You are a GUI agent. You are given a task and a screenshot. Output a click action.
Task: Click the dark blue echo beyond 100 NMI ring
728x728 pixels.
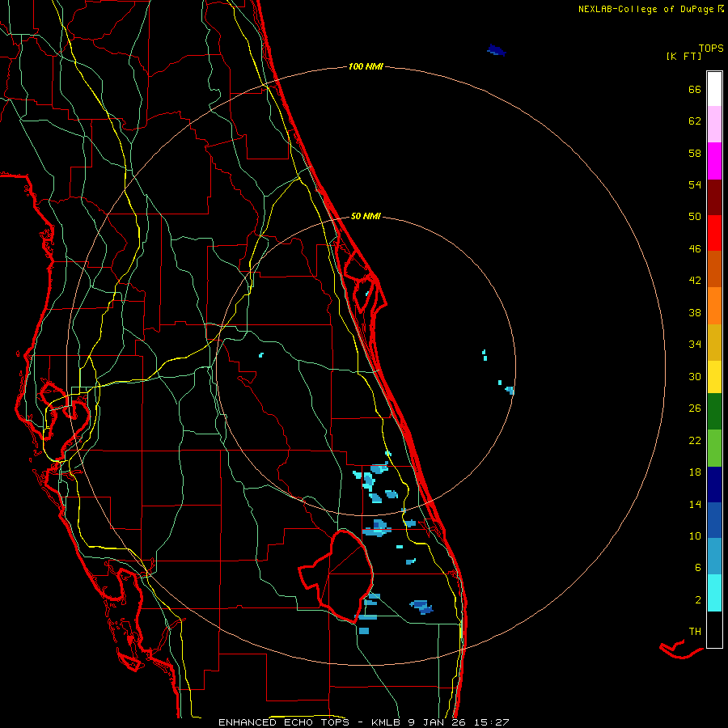point(496,49)
